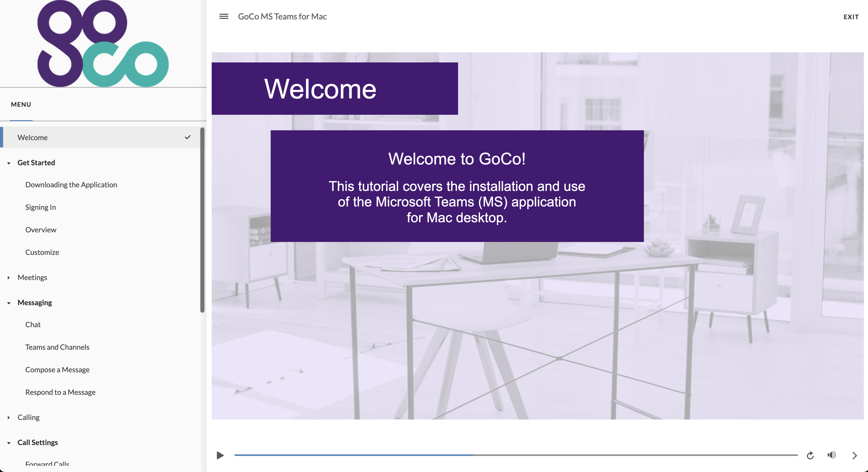Screen dimensions: 868x472
Task: Click the Welcome completed checkmark
Action: coord(188,137)
